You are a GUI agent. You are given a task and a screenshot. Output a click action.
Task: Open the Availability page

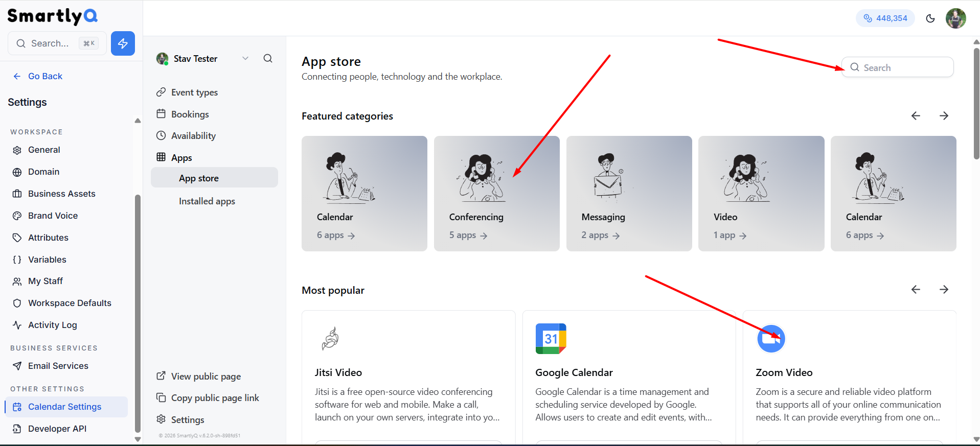click(193, 136)
